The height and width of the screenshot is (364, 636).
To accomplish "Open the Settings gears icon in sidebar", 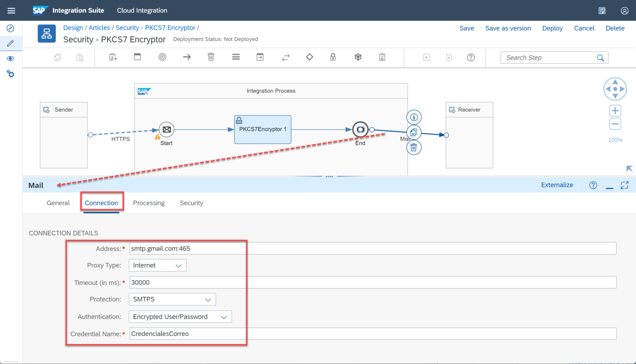I will click(10, 74).
